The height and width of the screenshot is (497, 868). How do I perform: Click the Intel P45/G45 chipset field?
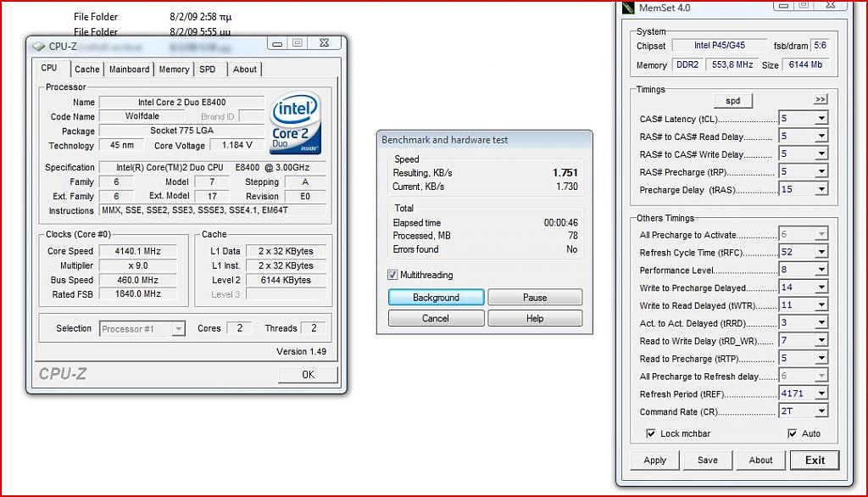click(720, 46)
